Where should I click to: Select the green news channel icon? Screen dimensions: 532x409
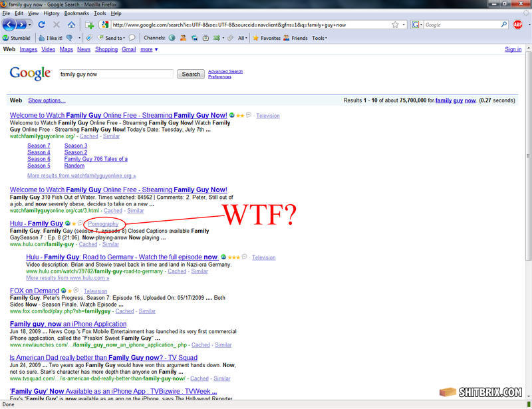click(217, 38)
